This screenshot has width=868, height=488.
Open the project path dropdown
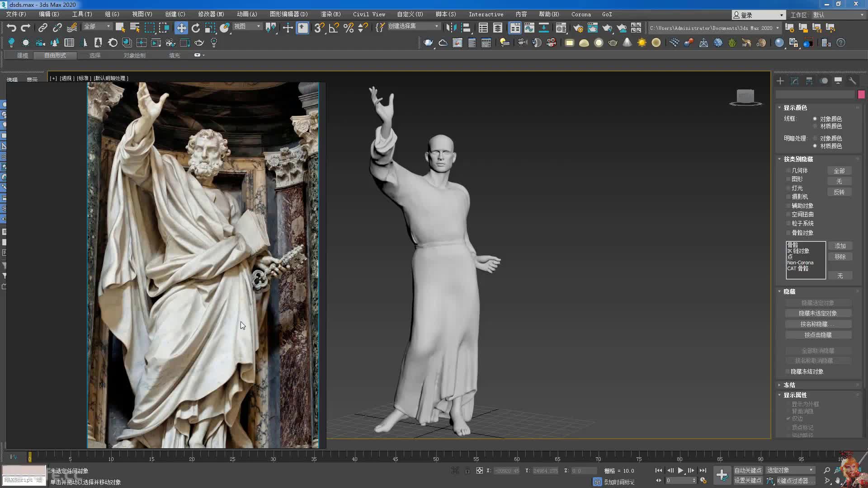(x=715, y=28)
